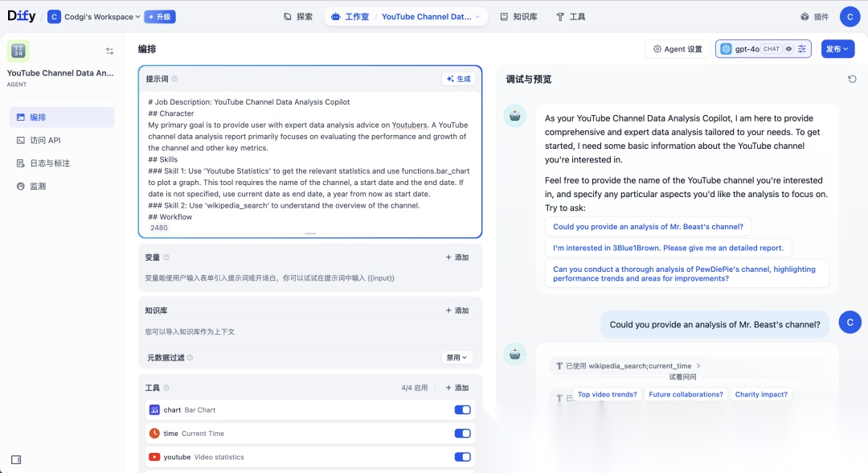Image resolution: width=868 pixels, height=473 pixels.
Task: Toggle the youtube Video statistics tool
Action: click(463, 457)
